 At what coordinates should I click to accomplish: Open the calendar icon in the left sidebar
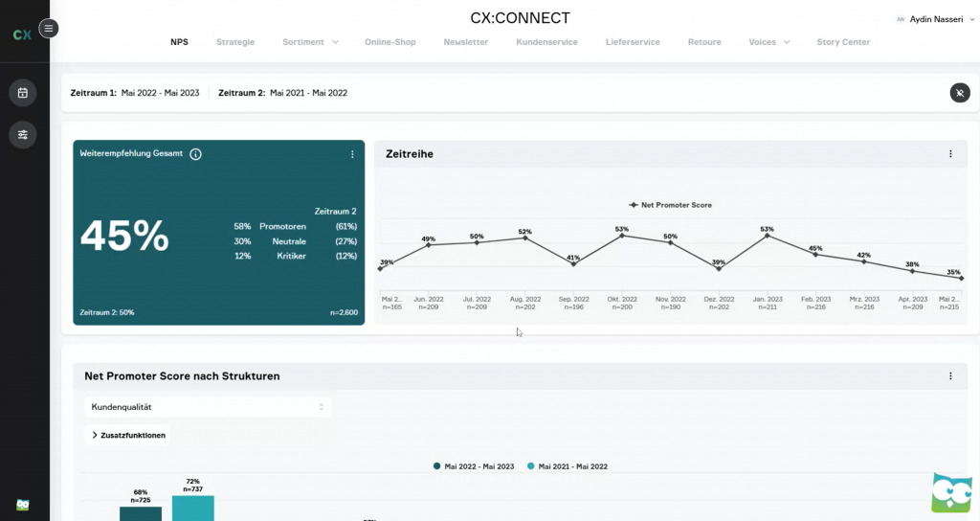tap(23, 93)
